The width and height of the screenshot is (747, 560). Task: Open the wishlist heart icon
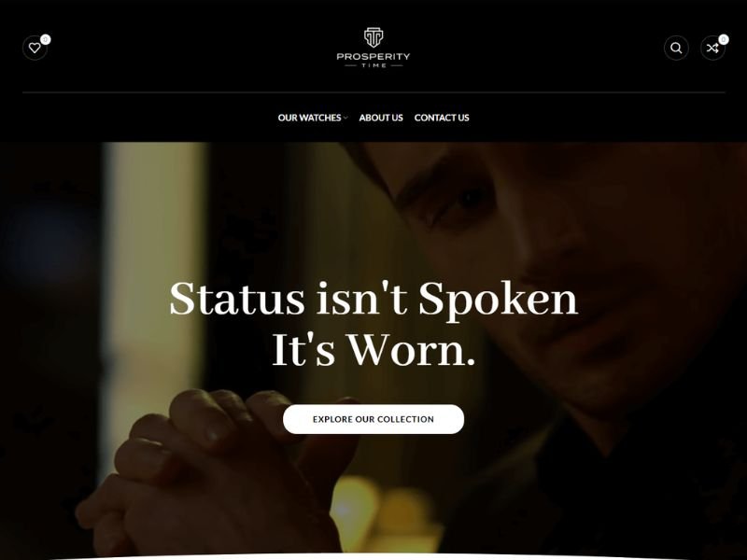[35, 48]
